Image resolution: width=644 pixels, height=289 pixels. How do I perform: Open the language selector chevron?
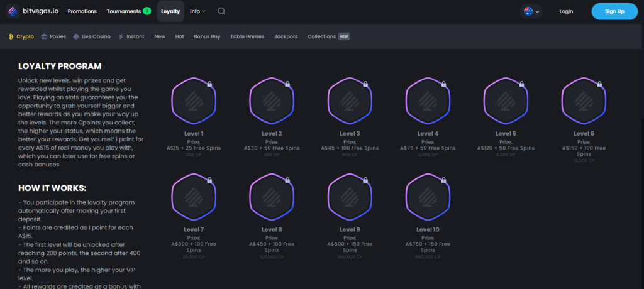pyautogui.click(x=538, y=12)
